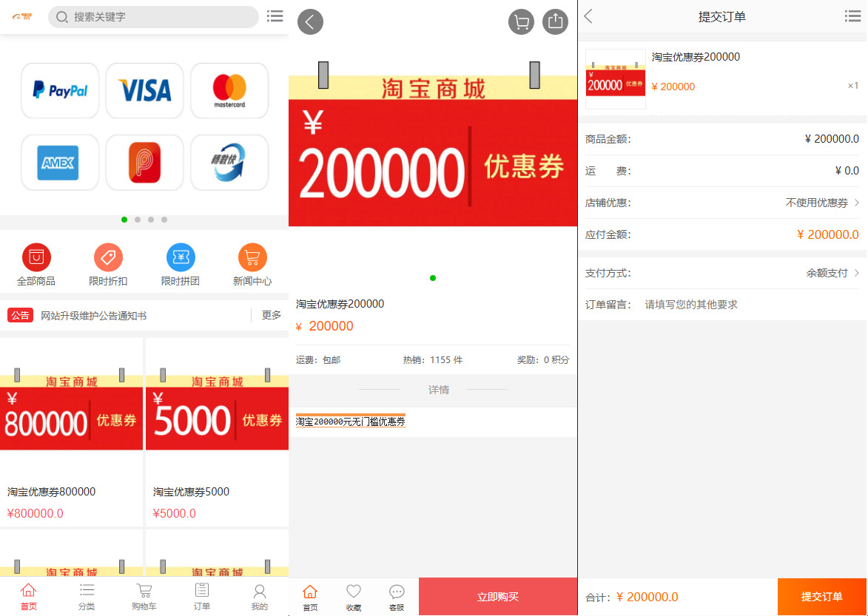
Task: Click the 立即购买 buy now button
Action: pyautogui.click(x=498, y=597)
